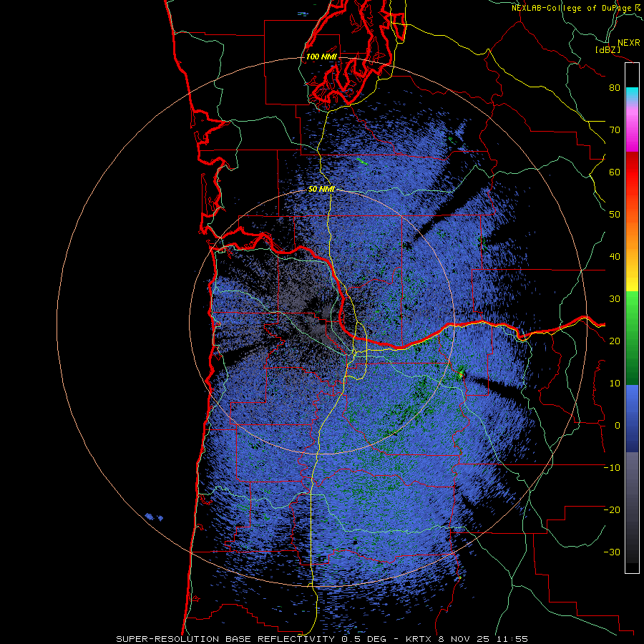The image size is (644, 644).
Task: Click the 70 dBZ scale value
Action: tap(615, 130)
